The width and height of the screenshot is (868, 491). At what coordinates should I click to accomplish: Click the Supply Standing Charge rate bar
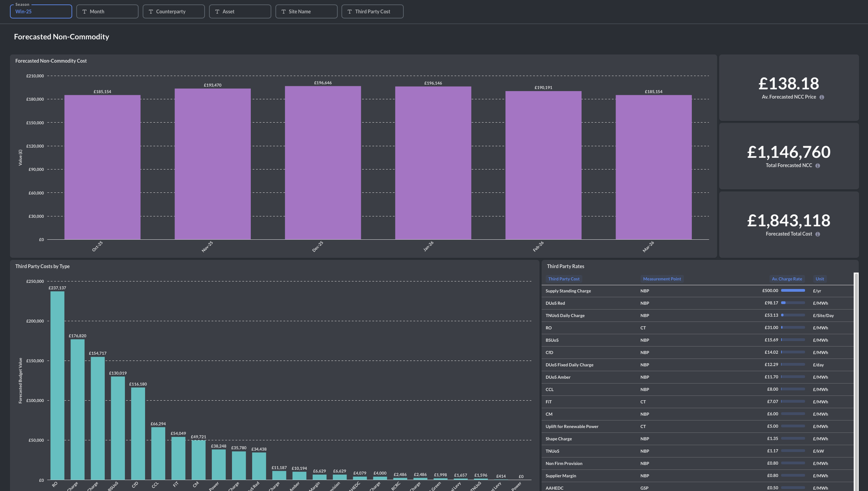tap(793, 290)
